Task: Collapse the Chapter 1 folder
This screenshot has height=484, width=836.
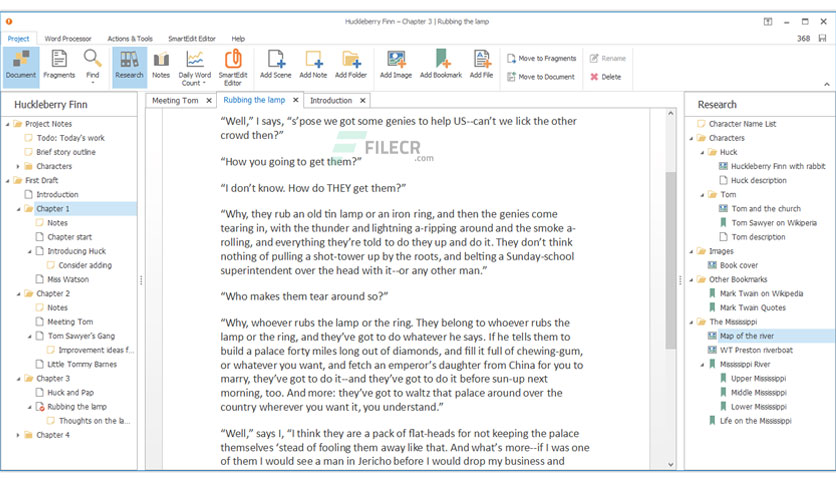Action: pos(18,209)
